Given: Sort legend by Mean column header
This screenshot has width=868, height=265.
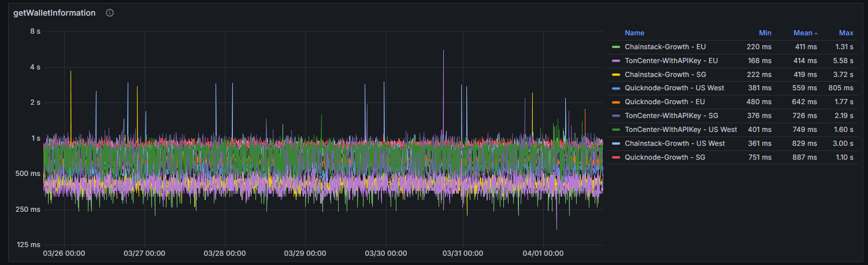Looking at the screenshot, I should point(803,33).
